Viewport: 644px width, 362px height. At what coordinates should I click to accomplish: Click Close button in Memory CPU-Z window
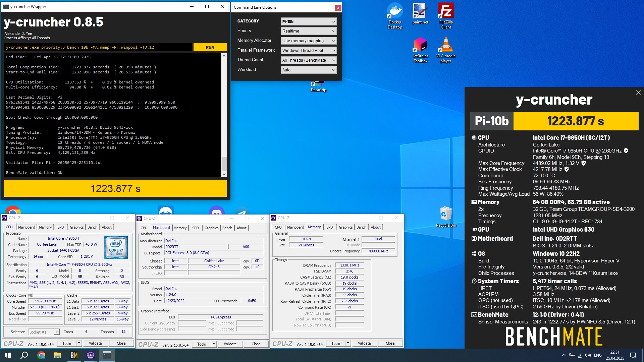pyautogui.click(x=390, y=343)
